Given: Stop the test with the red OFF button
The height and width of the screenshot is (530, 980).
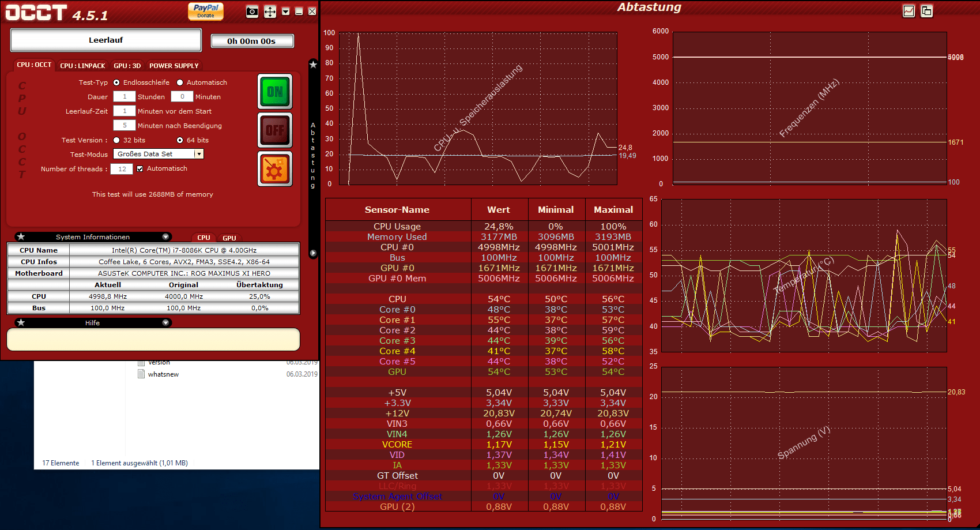Looking at the screenshot, I should (x=275, y=130).
